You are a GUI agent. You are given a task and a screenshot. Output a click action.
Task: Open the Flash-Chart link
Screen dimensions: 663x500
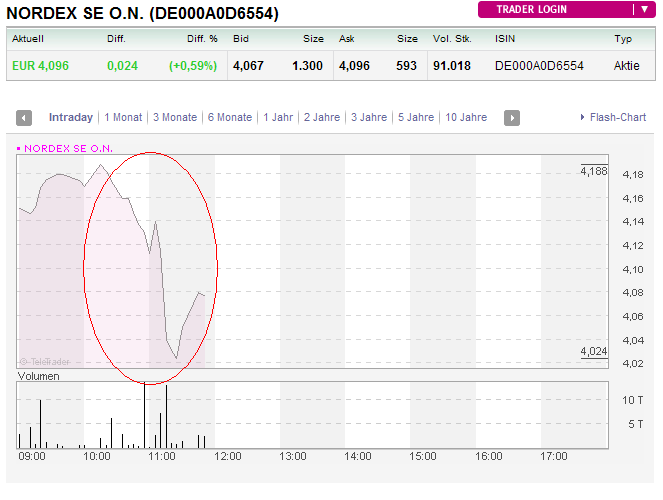pos(613,118)
